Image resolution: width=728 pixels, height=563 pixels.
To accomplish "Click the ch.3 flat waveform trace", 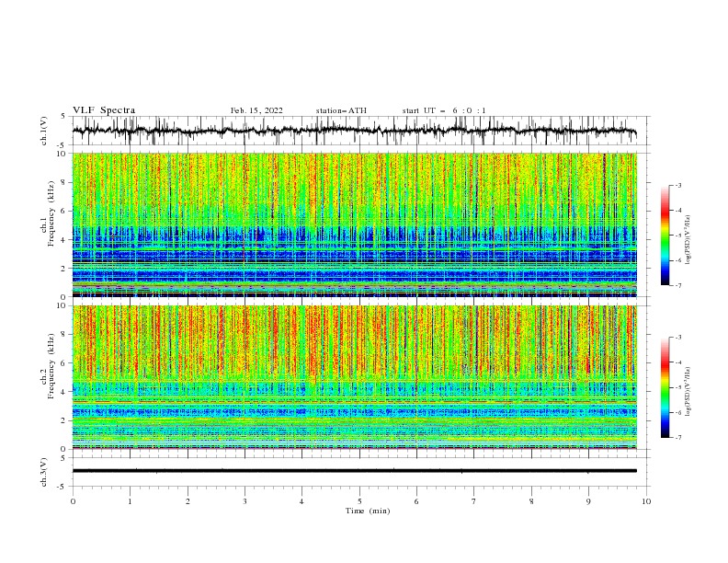I will 355,471.
